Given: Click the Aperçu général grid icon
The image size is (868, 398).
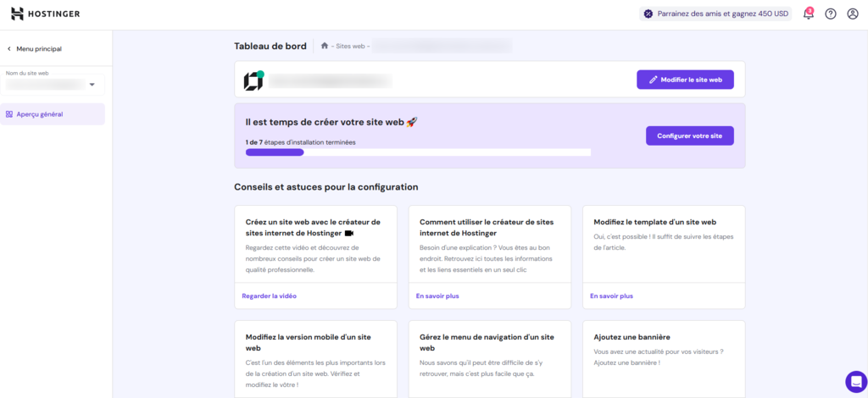Looking at the screenshot, I should click(8, 114).
